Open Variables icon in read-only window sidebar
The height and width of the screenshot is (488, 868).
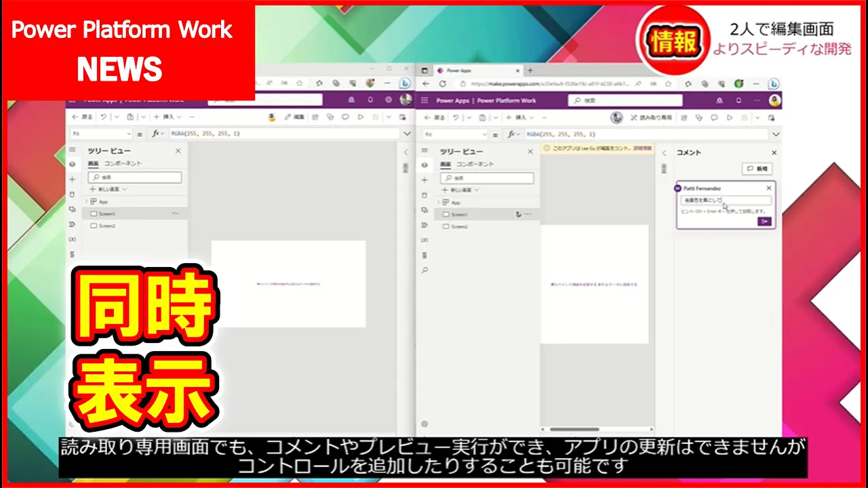[425, 240]
